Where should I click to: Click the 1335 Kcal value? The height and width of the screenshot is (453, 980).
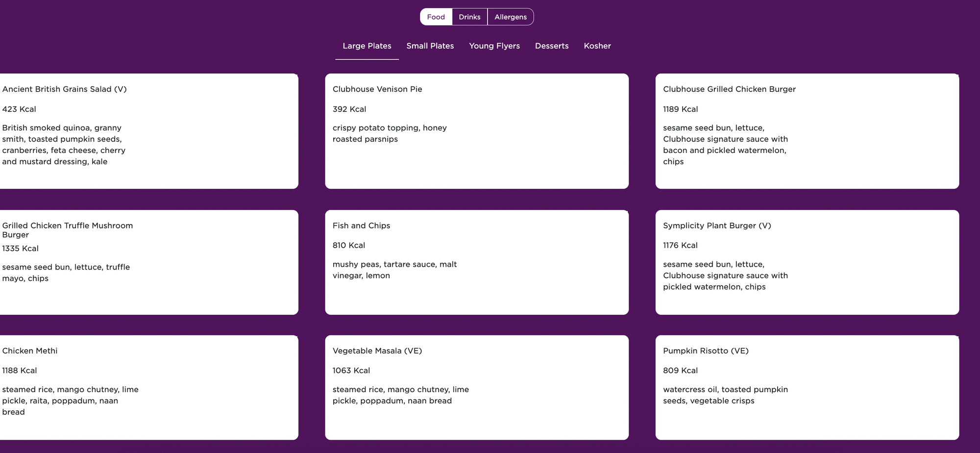[x=20, y=249]
